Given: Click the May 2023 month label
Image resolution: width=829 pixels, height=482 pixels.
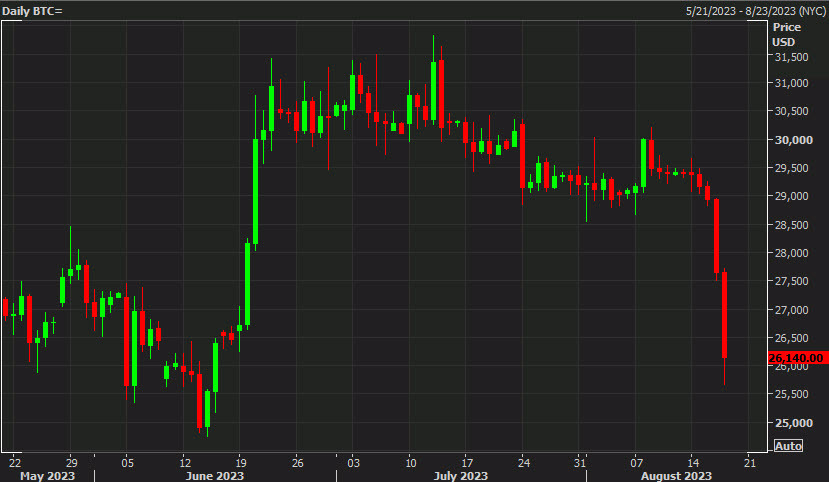Looking at the screenshot, I should tap(48, 476).
